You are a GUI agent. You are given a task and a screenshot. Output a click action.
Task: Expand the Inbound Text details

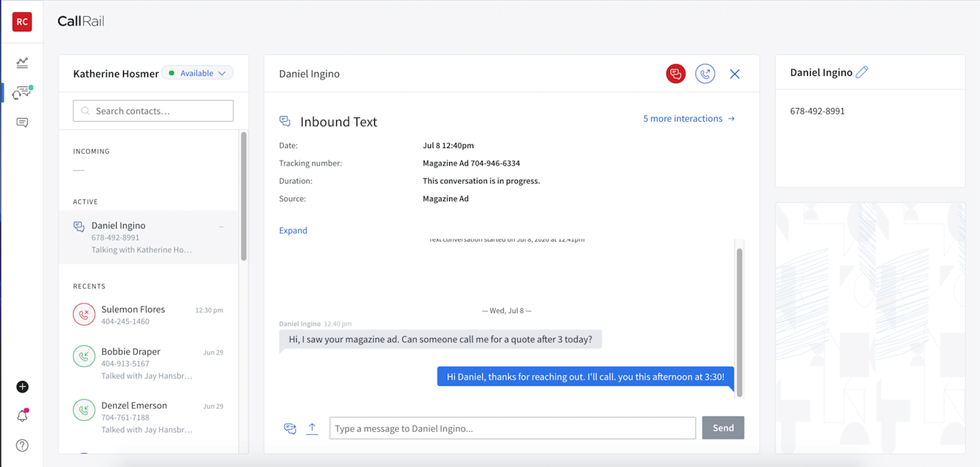293,231
